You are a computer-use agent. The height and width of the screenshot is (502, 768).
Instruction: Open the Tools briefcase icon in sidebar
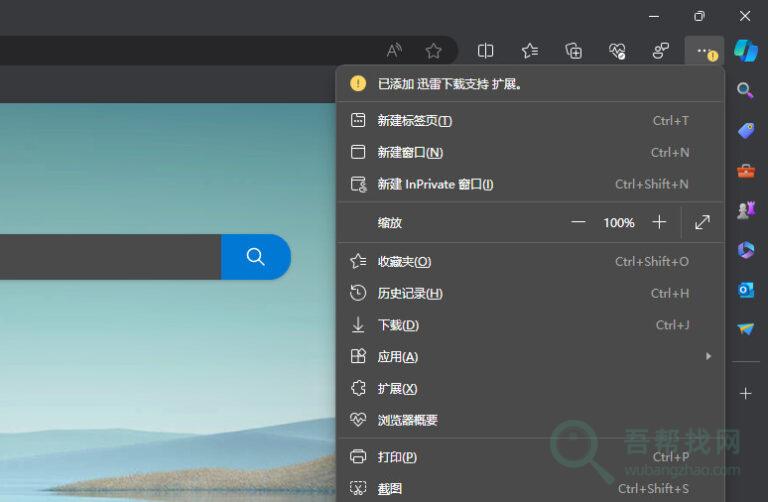point(745,171)
